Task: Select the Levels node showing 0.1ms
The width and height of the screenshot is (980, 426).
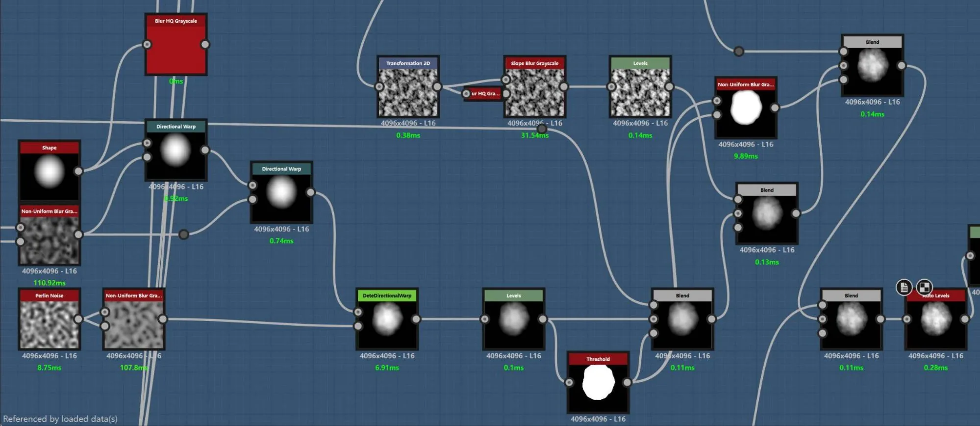Action: [x=514, y=319]
